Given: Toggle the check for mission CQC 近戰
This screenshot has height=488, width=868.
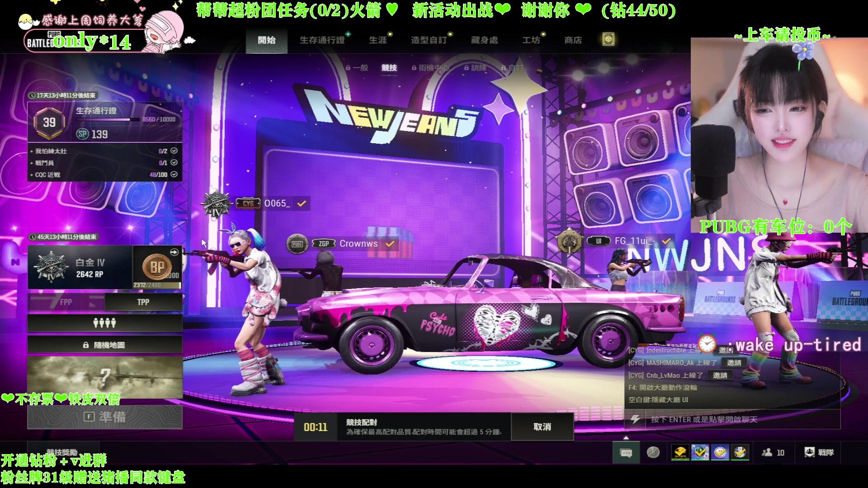Looking at the screenshot, I should [x=174, y=174].
